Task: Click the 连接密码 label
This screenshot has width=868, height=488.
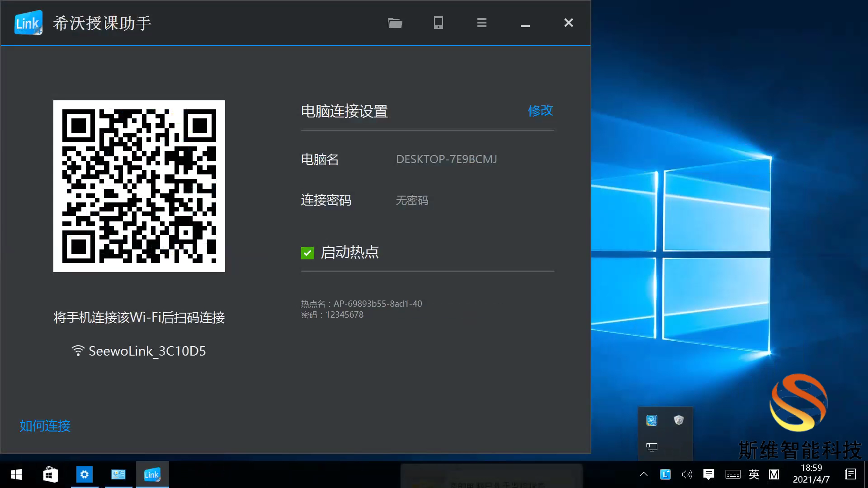Action: click(326, 200)
